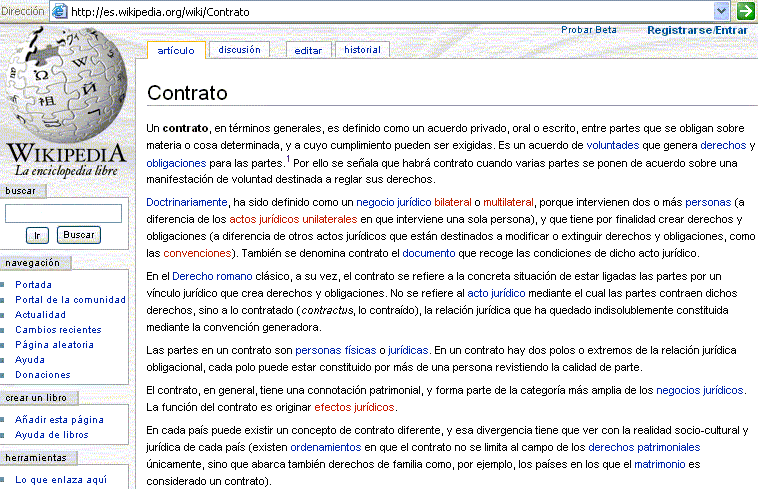758x489 pixels.
Task: Follow the negocios jurídicos link
Action: coord(700,390)
